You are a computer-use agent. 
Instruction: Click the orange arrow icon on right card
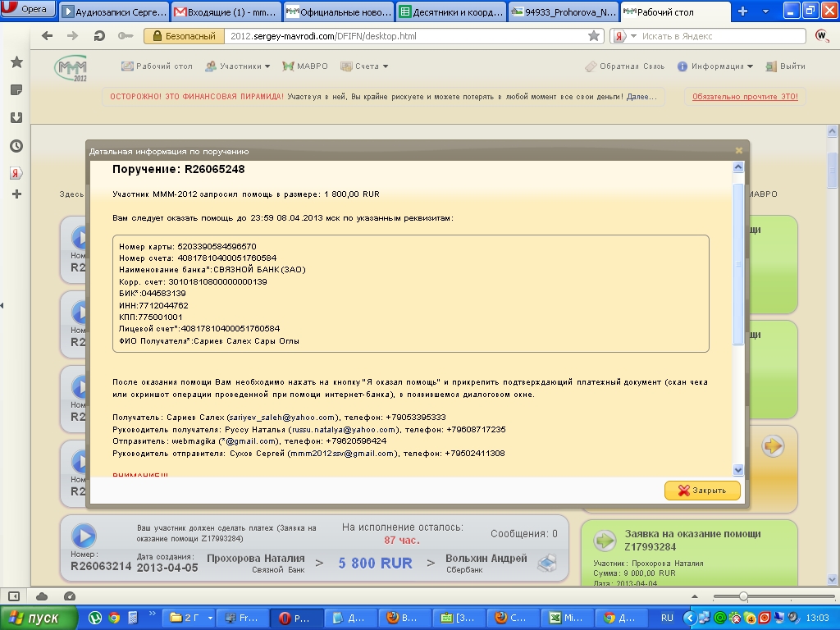(x=773, y=445)
